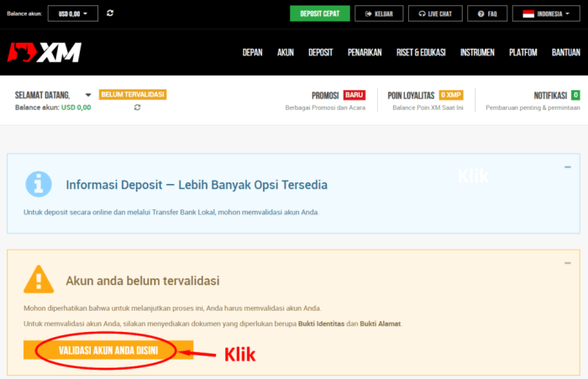Screen dimensions: 588x379
Task: Click the 'Balance akun:' label in top bar
Action: tap(24, 13)
